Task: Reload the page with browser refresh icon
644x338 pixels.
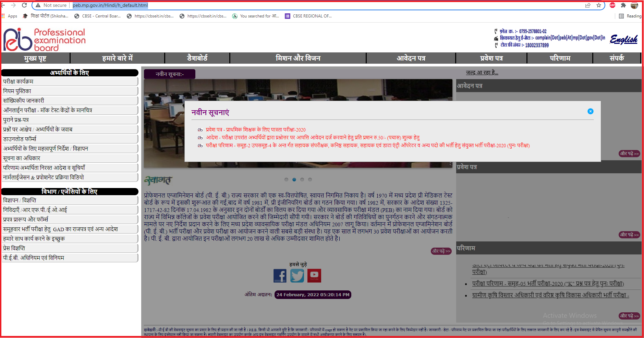Action: (24, 5)
